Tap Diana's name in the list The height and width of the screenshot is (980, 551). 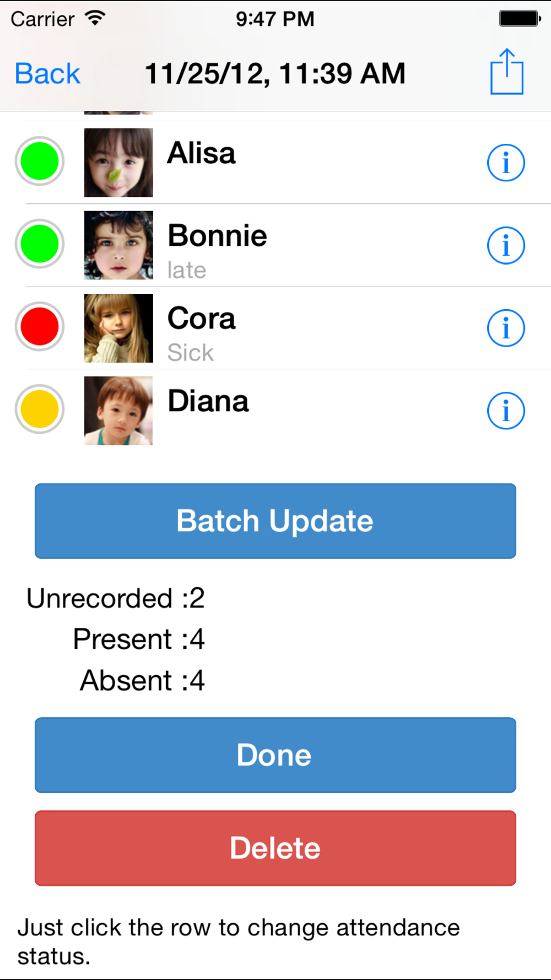[208, 401]
